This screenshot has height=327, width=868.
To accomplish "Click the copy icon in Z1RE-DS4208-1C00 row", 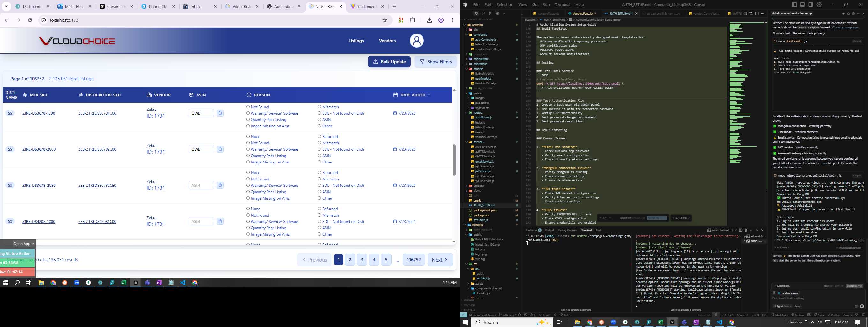I will point(220,222).
